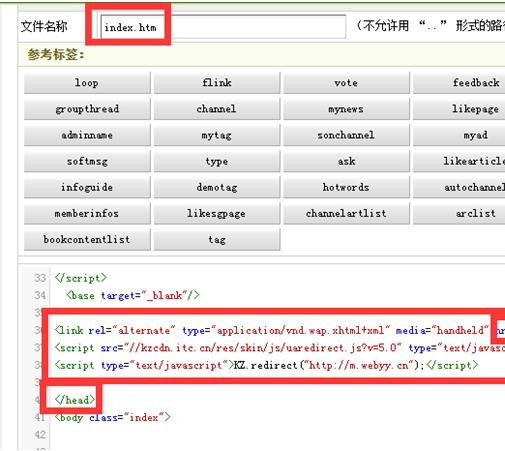Insert the channelartlist tag
505x451 pixels.
click(x=346, y=213)
